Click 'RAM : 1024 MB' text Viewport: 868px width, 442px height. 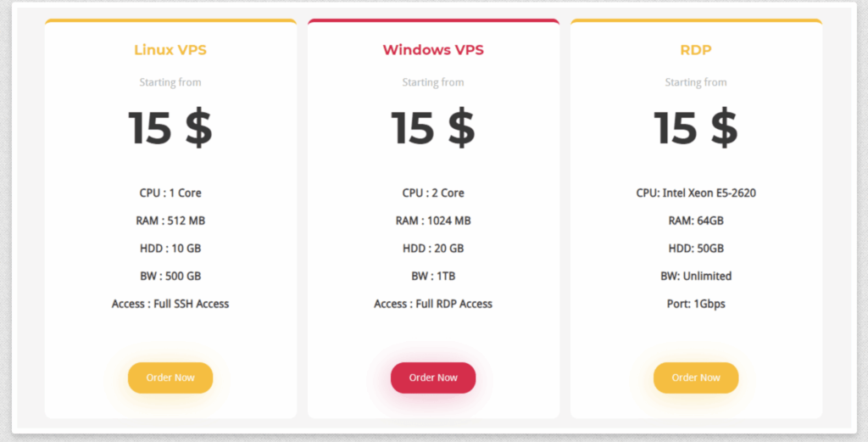click(x=433, y=221)
